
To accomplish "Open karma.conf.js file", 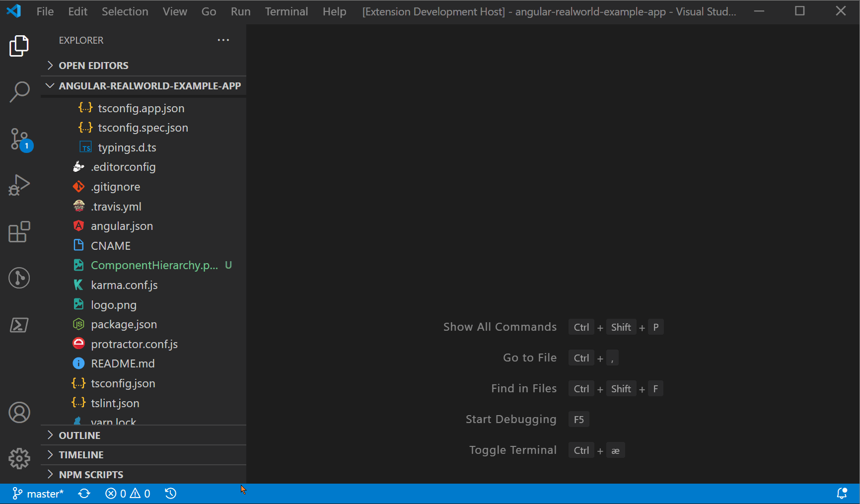I will click(143, 285).
